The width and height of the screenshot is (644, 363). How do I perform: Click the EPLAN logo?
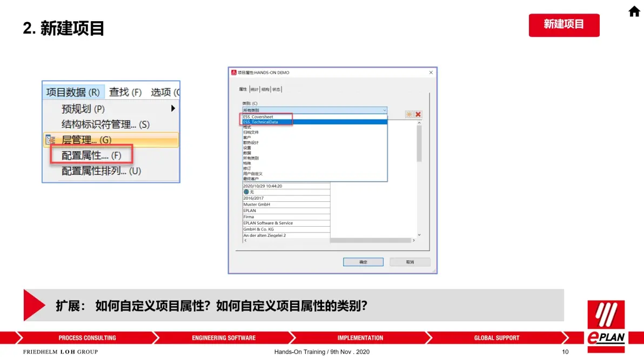pyautogui.click(x=606, y=326)
